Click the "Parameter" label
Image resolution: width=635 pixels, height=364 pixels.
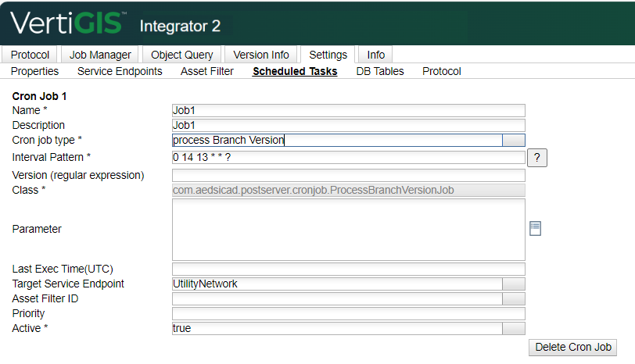(x=37, y=229)
